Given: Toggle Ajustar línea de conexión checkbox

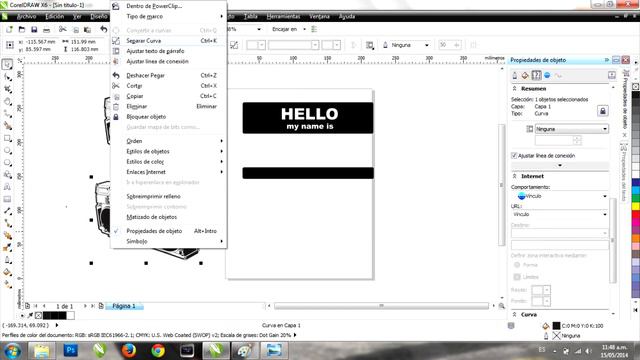Looking at the screenshot, I should click(x=514, y=156).
